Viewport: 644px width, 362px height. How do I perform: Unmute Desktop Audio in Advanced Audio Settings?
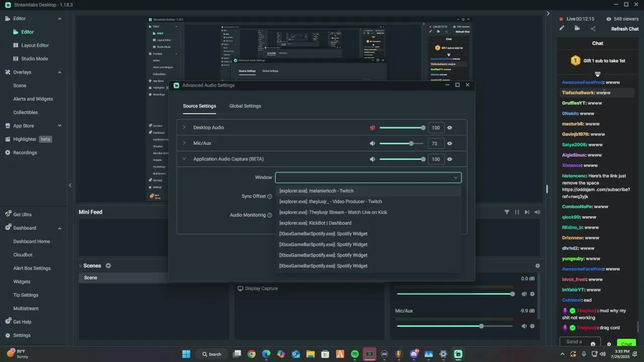tap(372, 128)
